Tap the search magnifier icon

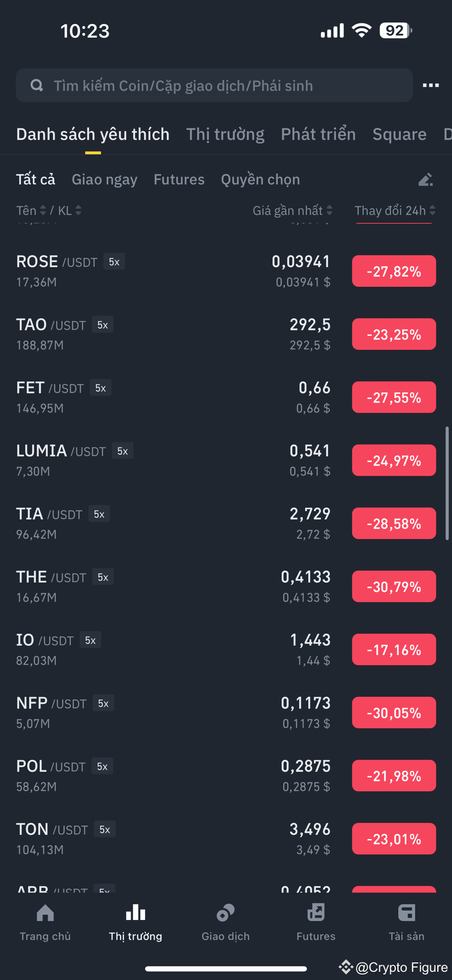37,85
